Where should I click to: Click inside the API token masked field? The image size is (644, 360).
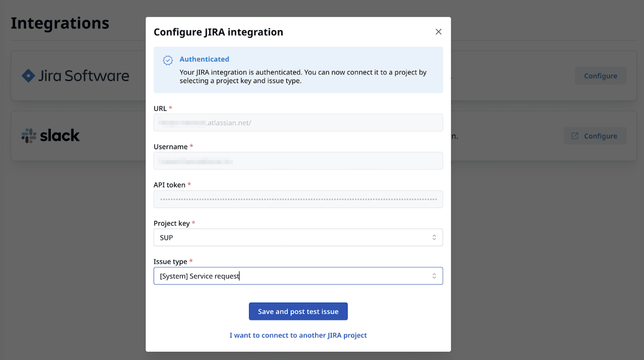[x=298, y=199]
